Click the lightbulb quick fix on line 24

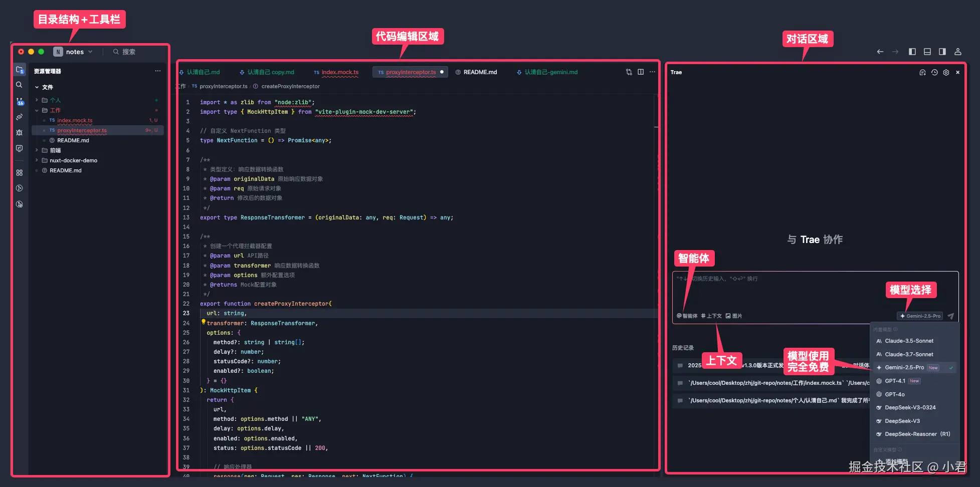[x=204, y=322]
